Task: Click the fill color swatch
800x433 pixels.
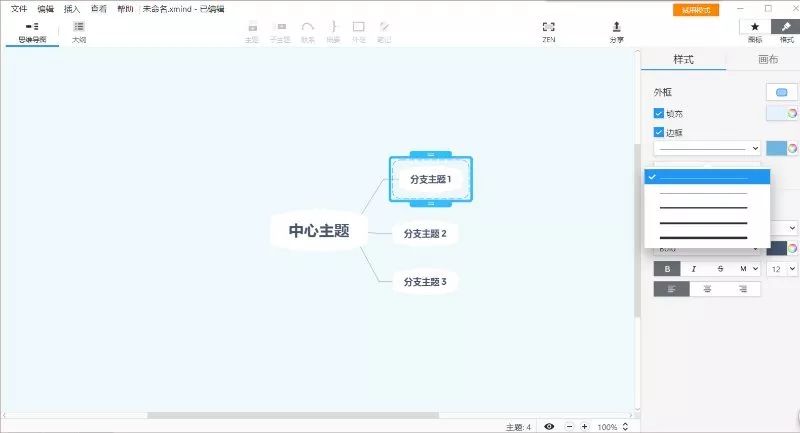Action: tap(776, 114)
